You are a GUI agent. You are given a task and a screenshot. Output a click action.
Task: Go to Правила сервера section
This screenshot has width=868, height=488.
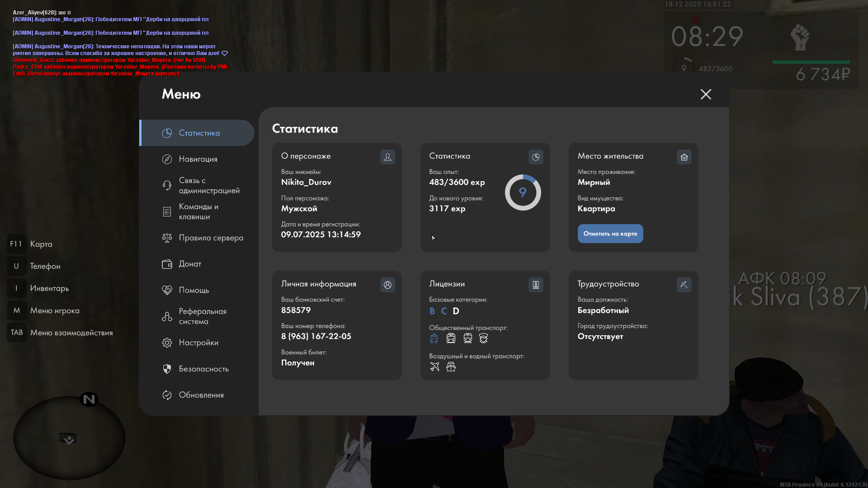(x=210, y=238)
